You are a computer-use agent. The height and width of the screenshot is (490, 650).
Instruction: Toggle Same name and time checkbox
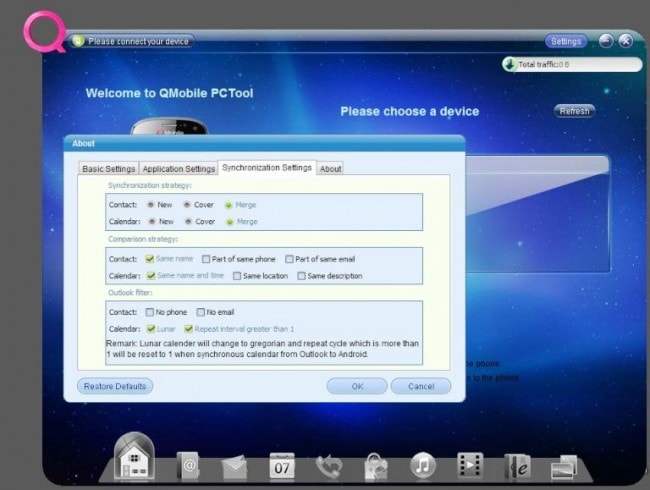click(x=151, y=275)
